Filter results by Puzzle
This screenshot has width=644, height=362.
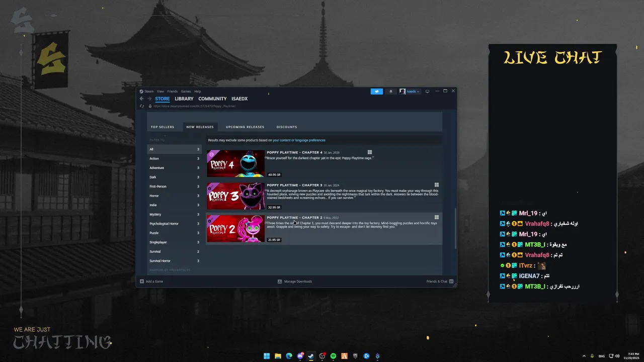click(175, 233)
